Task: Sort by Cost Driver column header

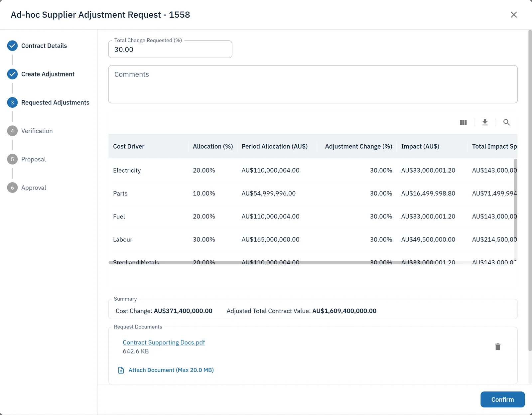Action: pyautogui.click(x=129, y=146)
